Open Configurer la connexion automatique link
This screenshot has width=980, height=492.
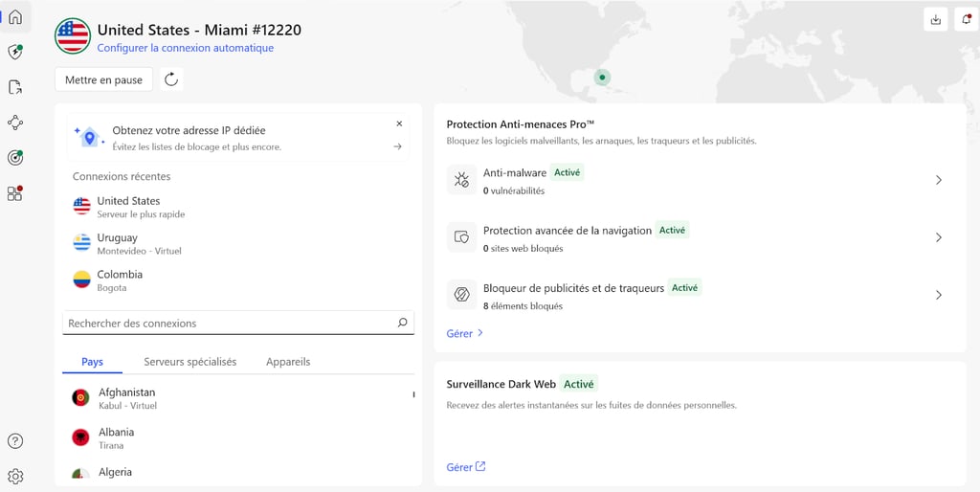[186, 48]
